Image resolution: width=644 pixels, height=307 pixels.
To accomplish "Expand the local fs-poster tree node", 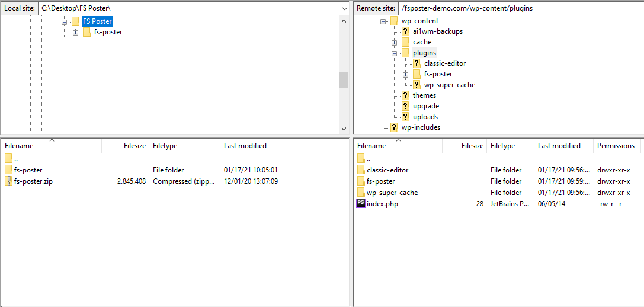I will pos(75,33).
